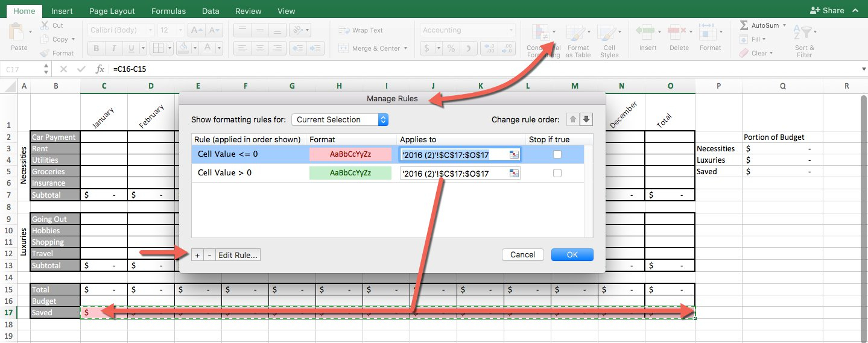Open Format as Table gallery
Screen dimensions: 868x343
pos(578,34)
